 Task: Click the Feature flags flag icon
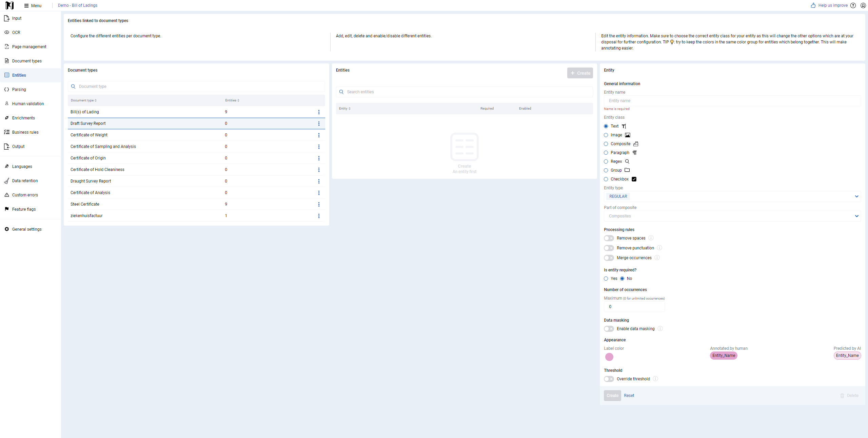point(7,209)
